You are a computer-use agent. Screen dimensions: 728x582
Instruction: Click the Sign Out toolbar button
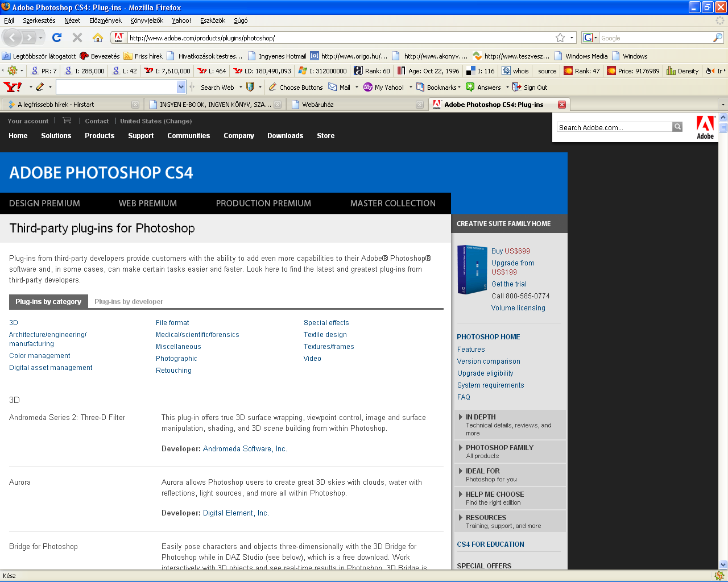[x=530, y=87]
